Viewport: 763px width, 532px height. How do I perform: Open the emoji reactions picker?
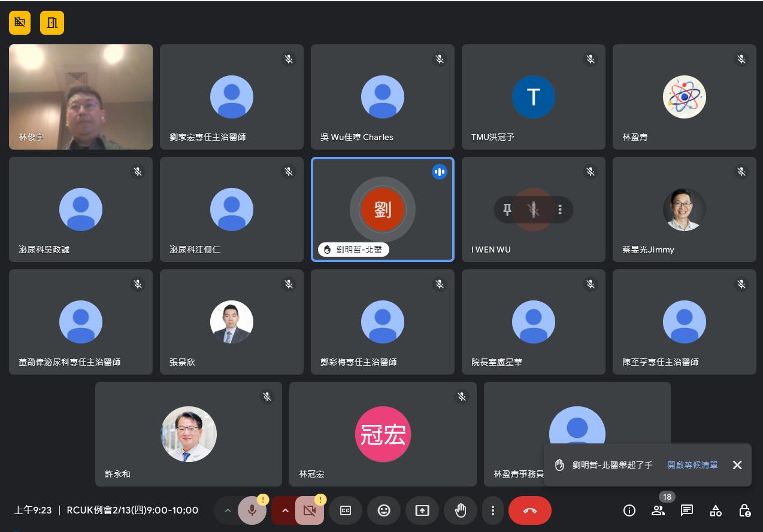click(384, 510)
